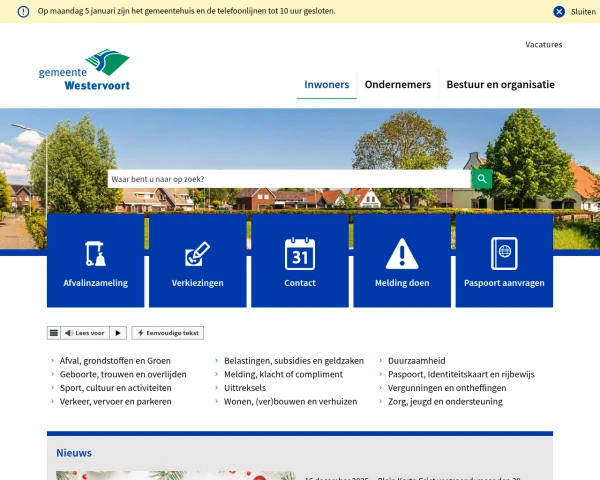Open the Duurzaamheid link
The width and height of the screenshot is (600, 480).
pyautogui.click(x=417, y=361)
